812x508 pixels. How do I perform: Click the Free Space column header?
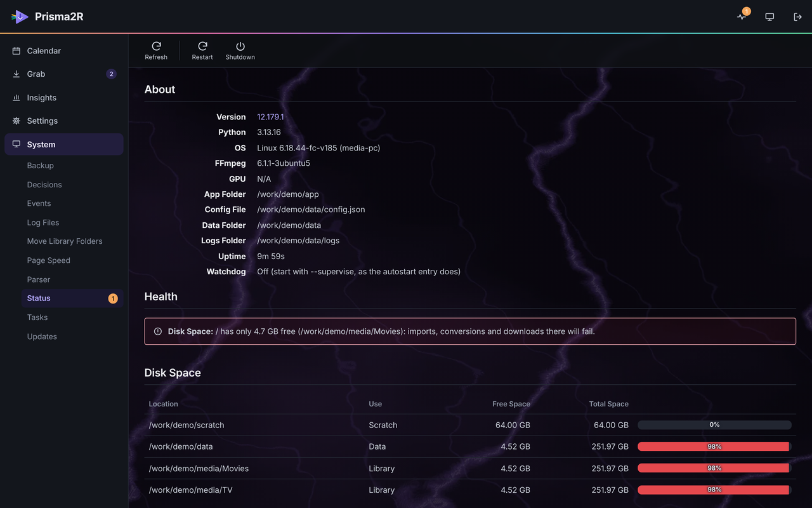[x=511, y=404]
